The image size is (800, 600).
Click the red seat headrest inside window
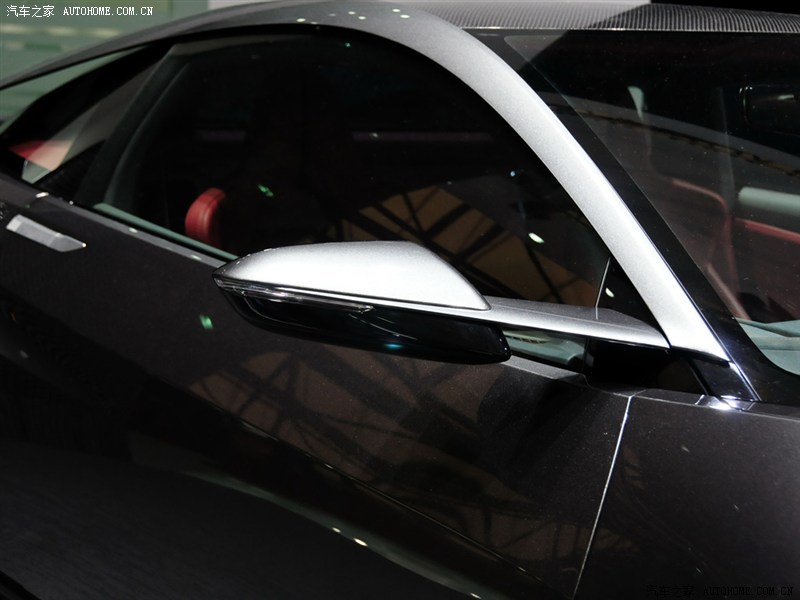(x=205, y=215)
